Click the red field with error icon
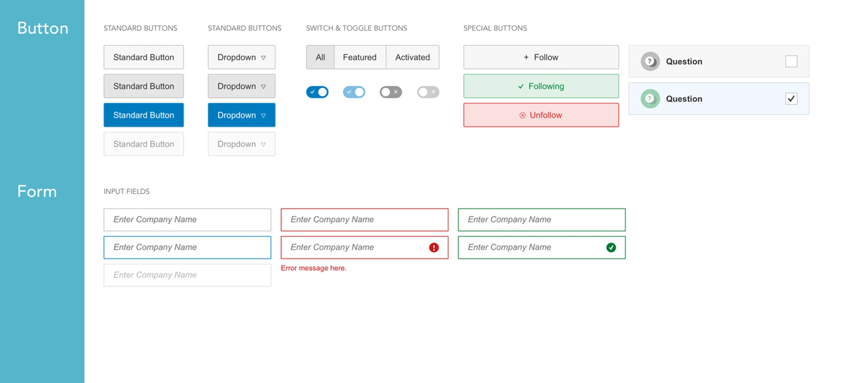Viewport: 868px width, 383px height. click(x=364, y=247)
